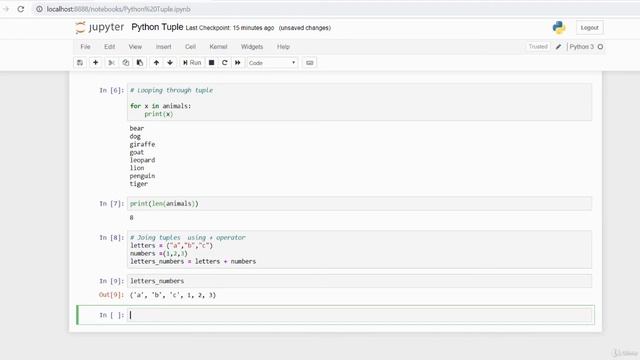
Task: Move selected cell down arrow
Action: 170,63
